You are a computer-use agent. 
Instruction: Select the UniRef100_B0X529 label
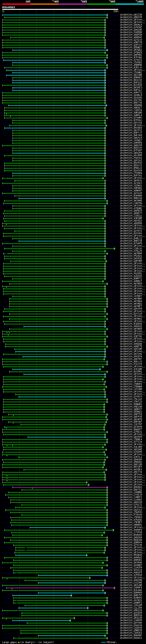pos(131,85)
